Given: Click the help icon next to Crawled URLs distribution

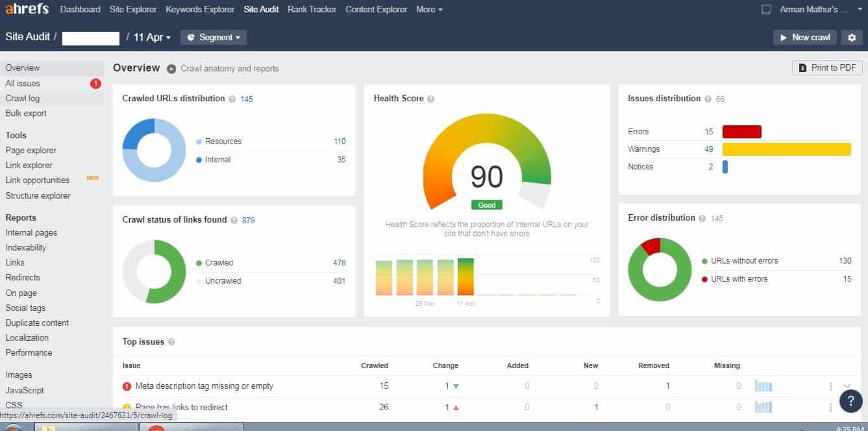Looking at the screenshot, I should click(231, 99).
